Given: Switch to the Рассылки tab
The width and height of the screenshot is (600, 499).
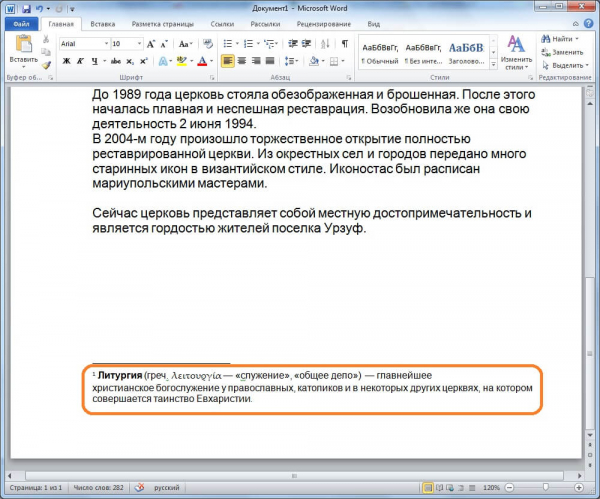Looking at the screenshot, I should pyautogui.click(x=265, y=24).
